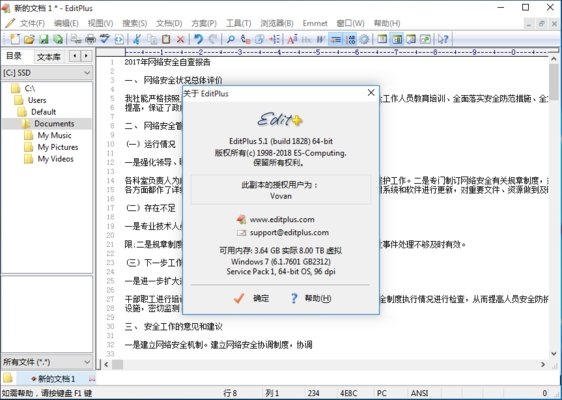This screenshot has height=400, width=562.
Task: Click the left arrow beside 文本库 tab
Action: pos(75,56)
